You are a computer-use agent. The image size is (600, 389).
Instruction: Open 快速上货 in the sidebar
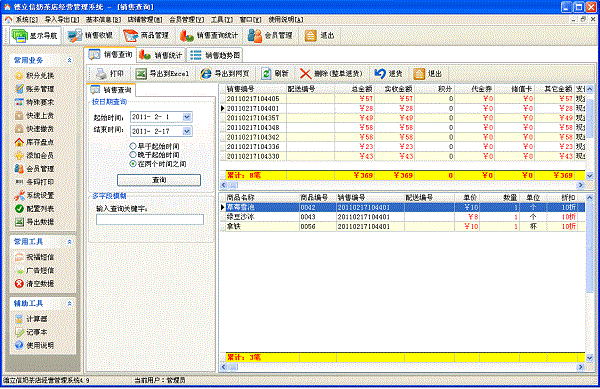[34, 116]
